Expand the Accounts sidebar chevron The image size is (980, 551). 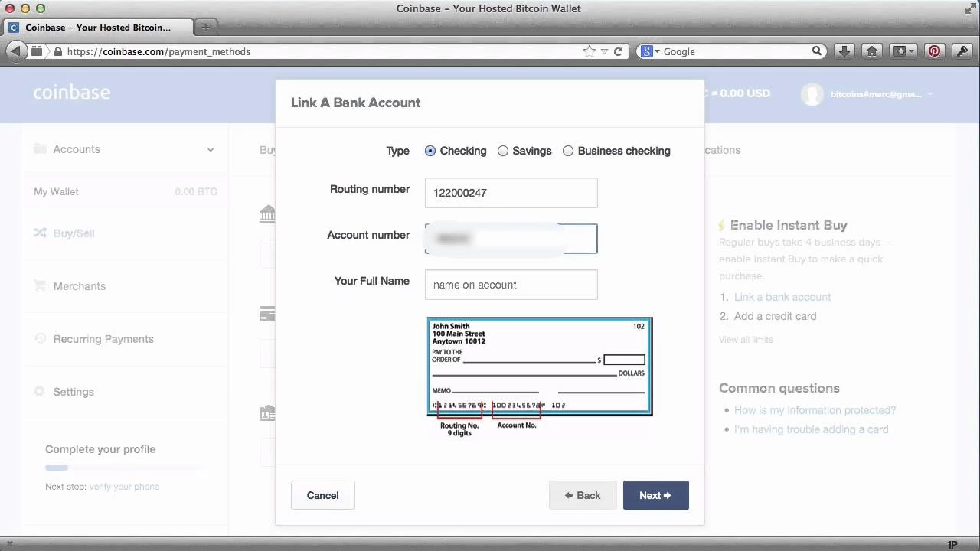[x=211, y=150]
